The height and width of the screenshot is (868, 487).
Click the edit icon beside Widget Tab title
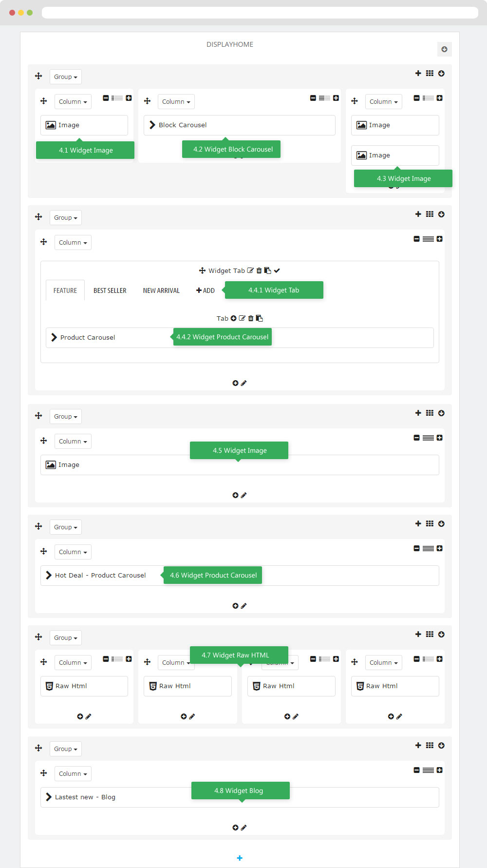pyautogui.click(x=250, y=270)
